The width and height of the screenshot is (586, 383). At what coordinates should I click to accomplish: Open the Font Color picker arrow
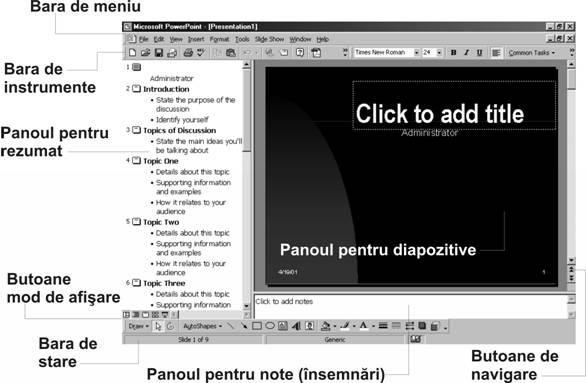pyautogui.click(x=373, y=326)
